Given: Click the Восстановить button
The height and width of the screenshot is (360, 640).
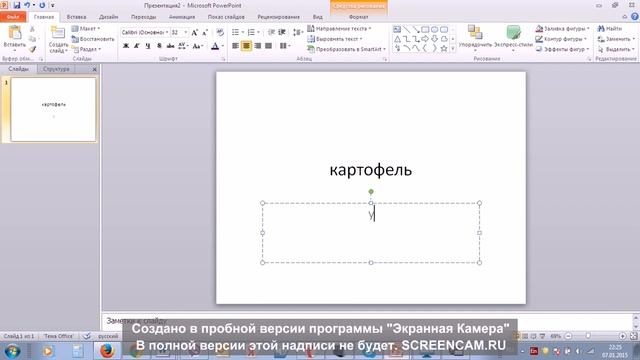Looking at the screenshot, I should tap(93, 39).
